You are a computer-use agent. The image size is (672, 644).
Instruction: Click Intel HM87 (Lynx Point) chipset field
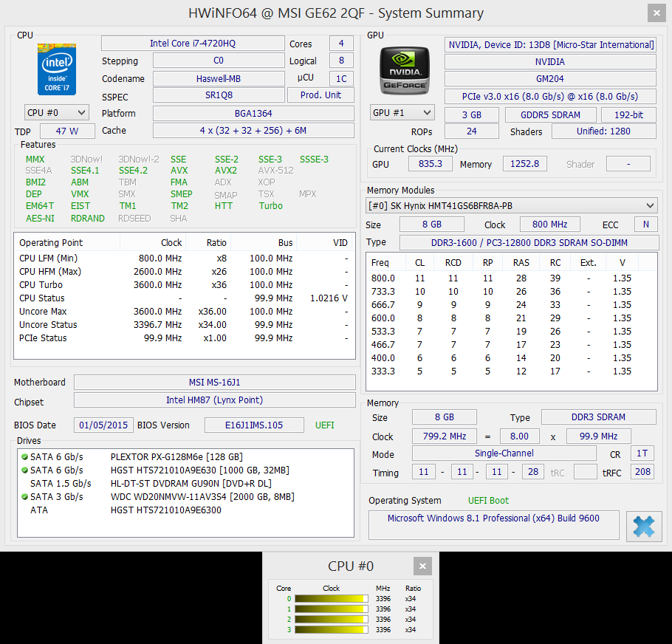point(215,400)
